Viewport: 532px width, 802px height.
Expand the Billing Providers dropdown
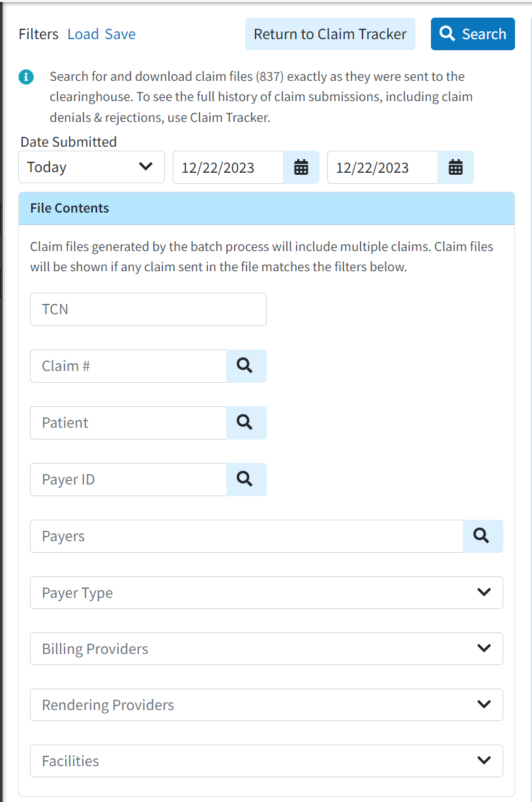click(x=266, y=648)
